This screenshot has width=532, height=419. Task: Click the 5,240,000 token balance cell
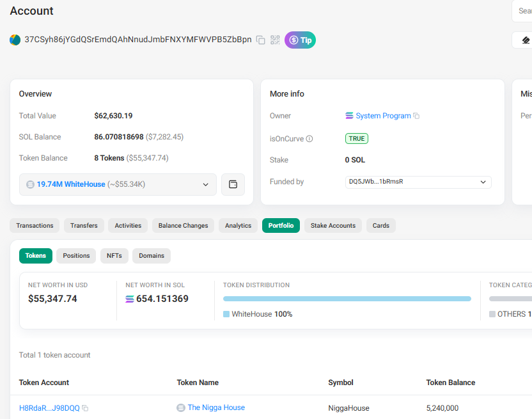pyautogui.click(x=442, y=407)
